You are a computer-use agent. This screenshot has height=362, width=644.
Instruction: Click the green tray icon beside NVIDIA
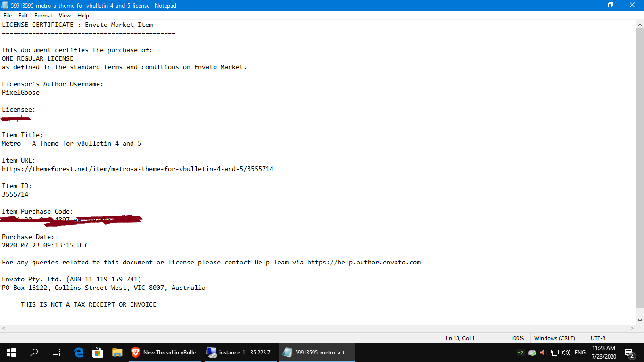tap(532, 352)
